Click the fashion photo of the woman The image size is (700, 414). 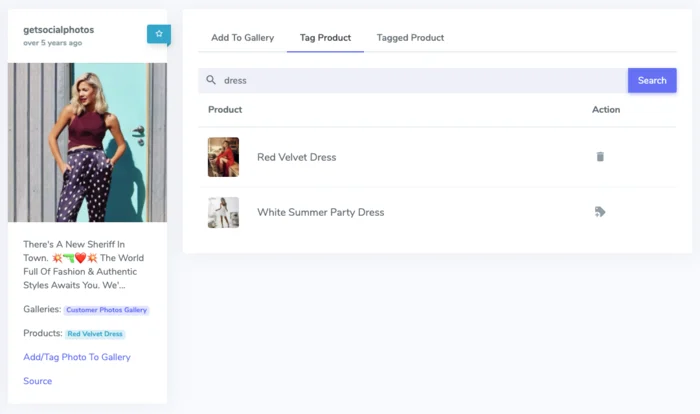(88, 142)
